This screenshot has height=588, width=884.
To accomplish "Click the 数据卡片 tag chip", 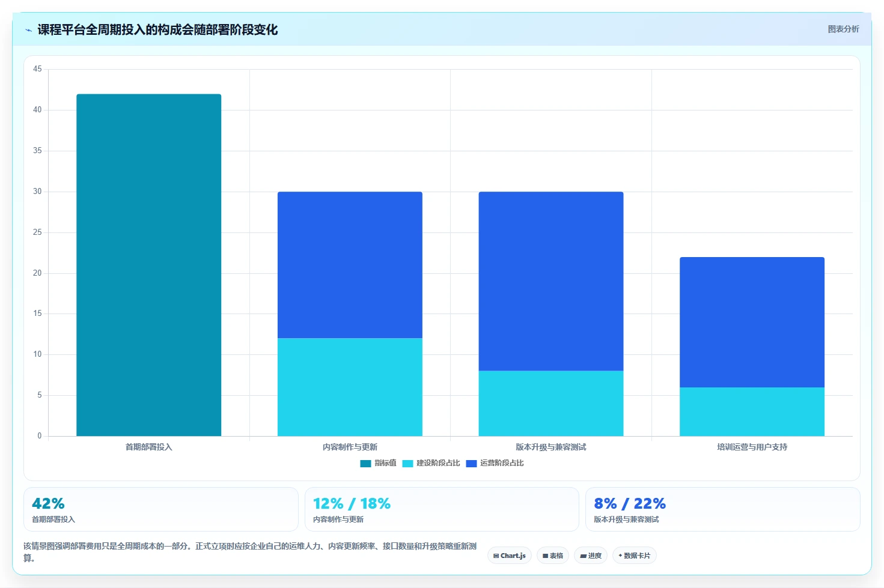I will pos(635,556).
